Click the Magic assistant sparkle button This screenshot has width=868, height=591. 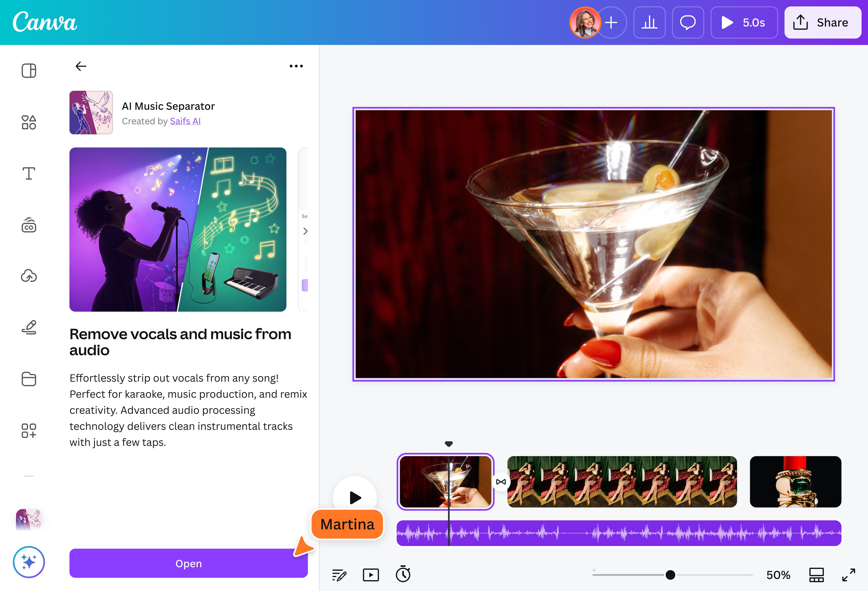point(29,561)
